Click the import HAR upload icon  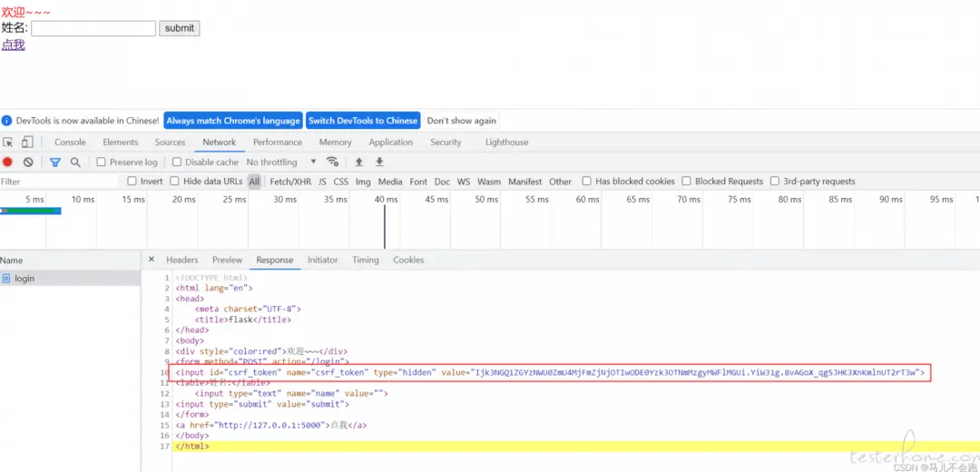tap(358, 162)
